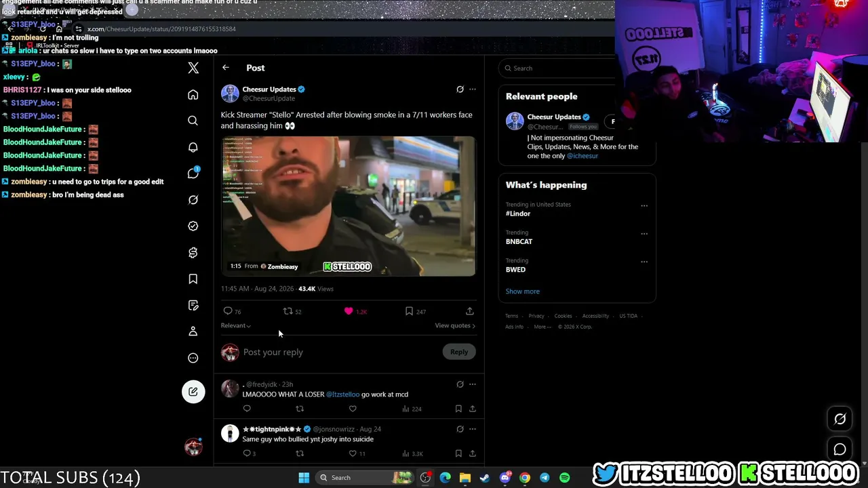Open the #Lindor trending topic
Image resolution: width=868 pixels, height=488 pixels.
518,213
